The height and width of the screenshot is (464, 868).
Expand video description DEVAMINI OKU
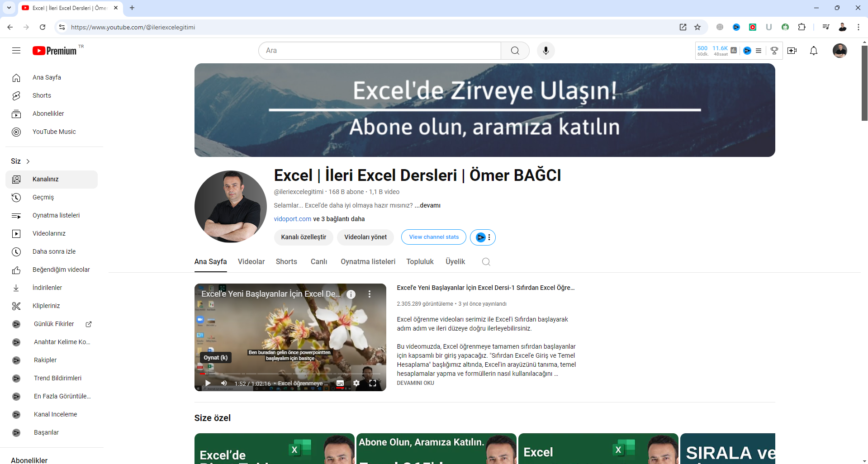415,383
